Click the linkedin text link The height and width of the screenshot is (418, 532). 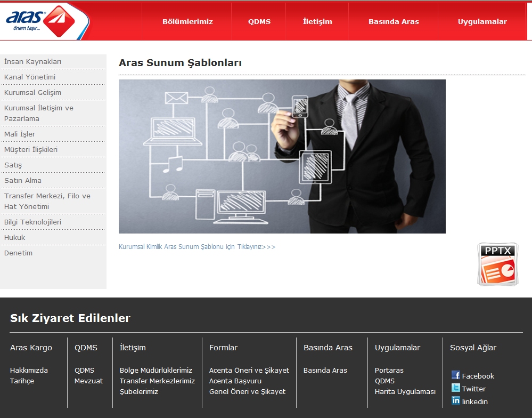[474, 401]
